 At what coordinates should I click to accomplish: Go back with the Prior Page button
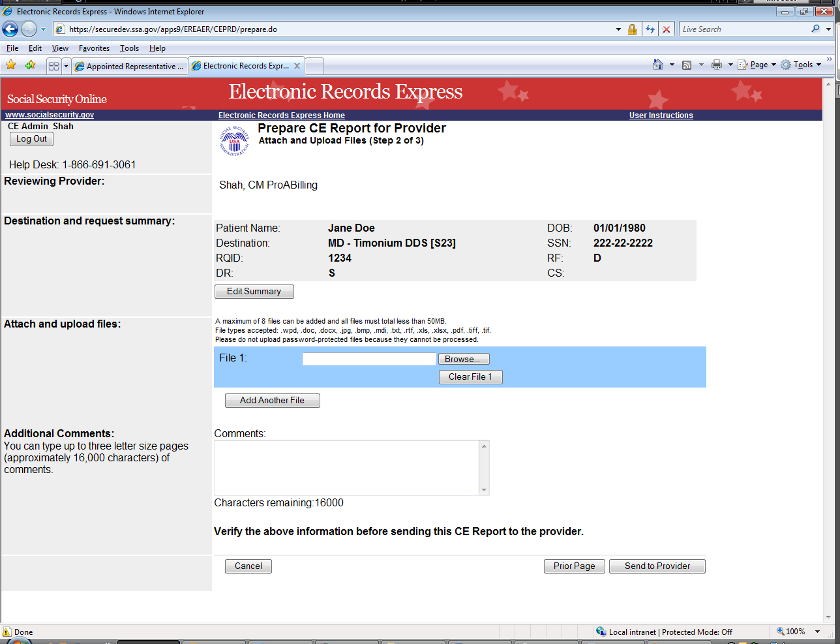(575, 566)
